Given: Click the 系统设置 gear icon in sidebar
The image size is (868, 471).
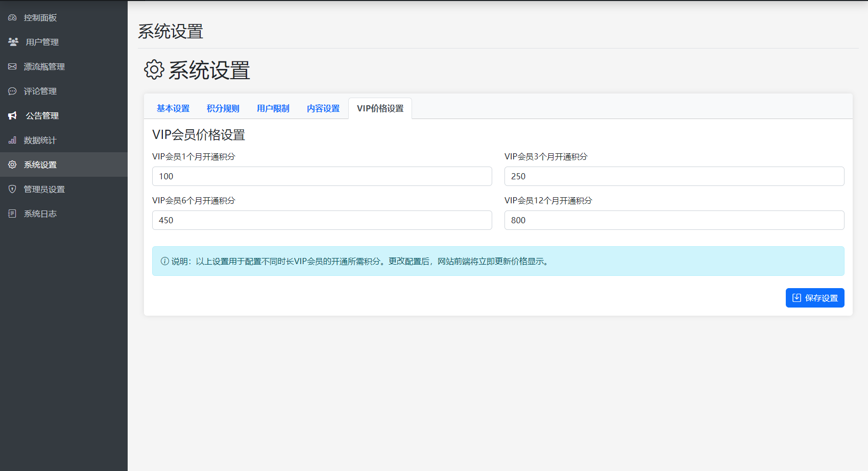Looking at the screenshot, I should pos(12,164).
